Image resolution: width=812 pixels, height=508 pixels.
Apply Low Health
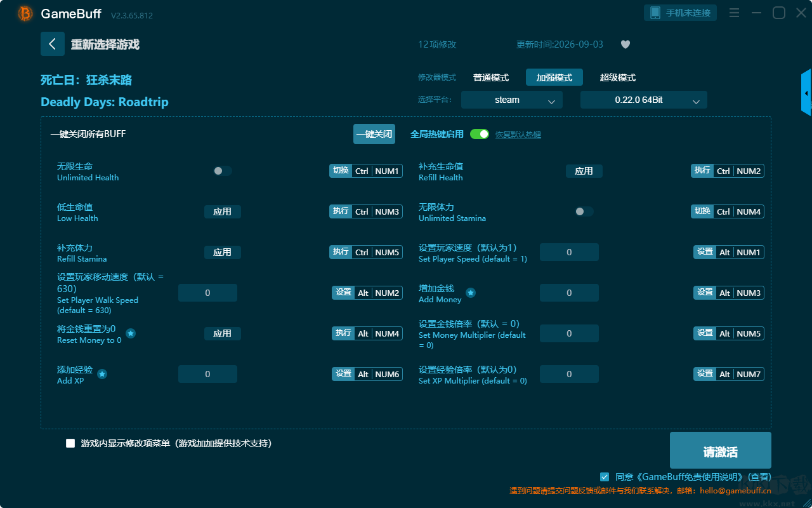(x=222, y=211)
